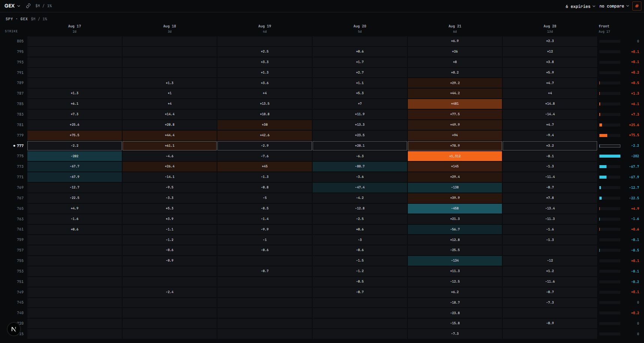
Task: Select the Aug 18 expiry column header
Action: pos(169,29)
